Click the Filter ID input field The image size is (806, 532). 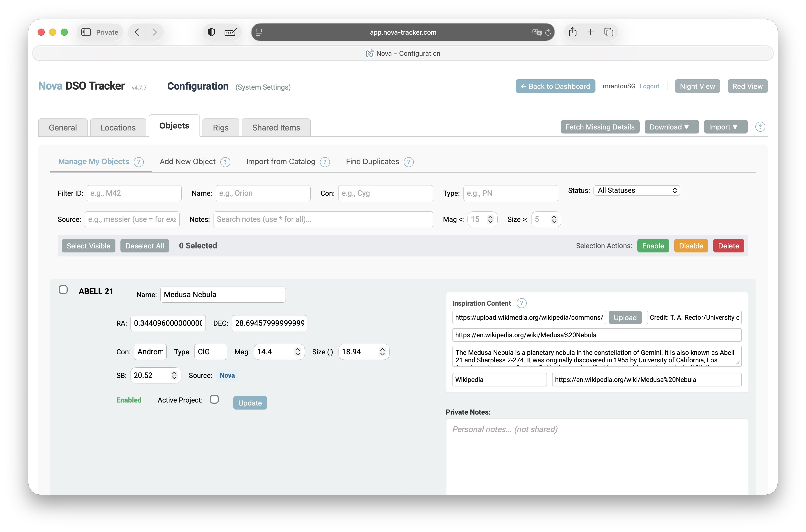134,193
